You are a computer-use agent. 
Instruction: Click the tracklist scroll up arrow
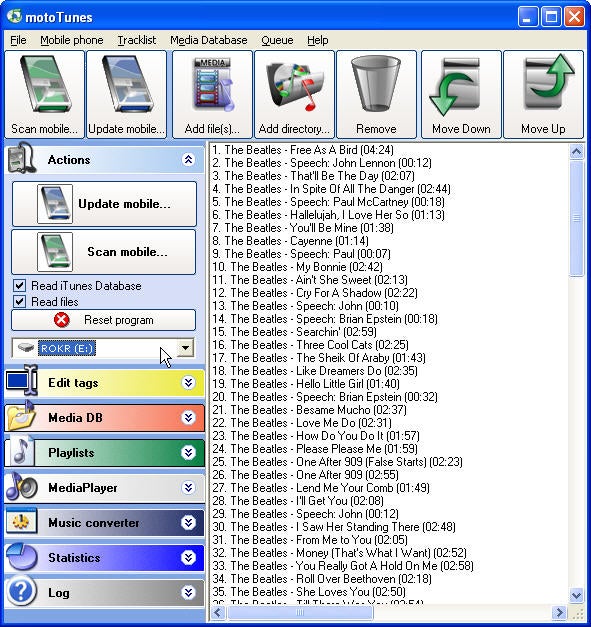pos(576,152)
